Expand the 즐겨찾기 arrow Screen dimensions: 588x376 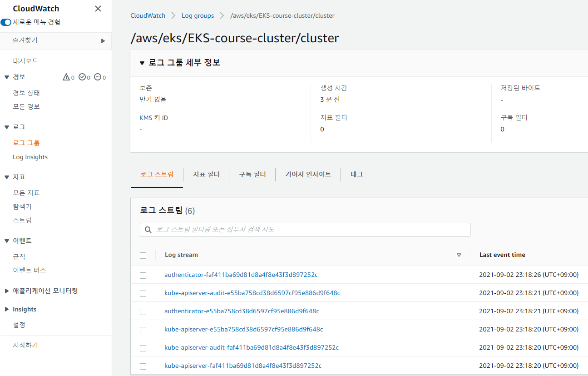pyautogui.click(x=103, y=41)
